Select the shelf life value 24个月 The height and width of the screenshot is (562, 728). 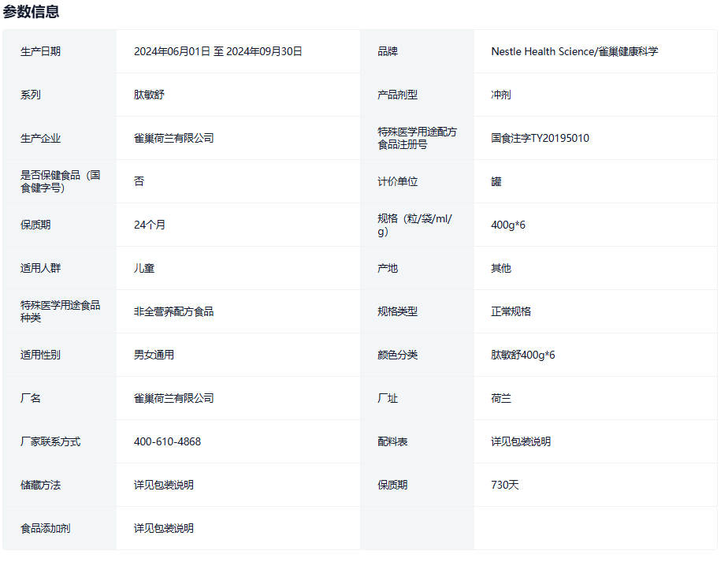coord(150,225)
